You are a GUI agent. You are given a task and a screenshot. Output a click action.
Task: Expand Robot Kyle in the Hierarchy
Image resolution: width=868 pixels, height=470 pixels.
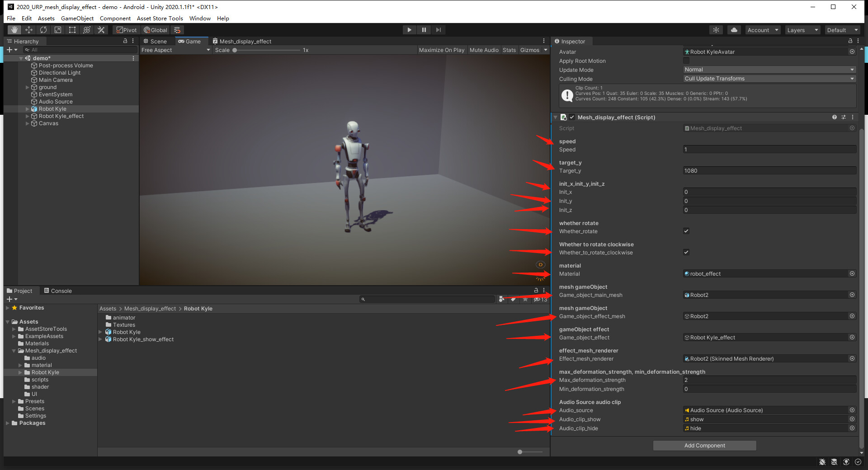27,108
